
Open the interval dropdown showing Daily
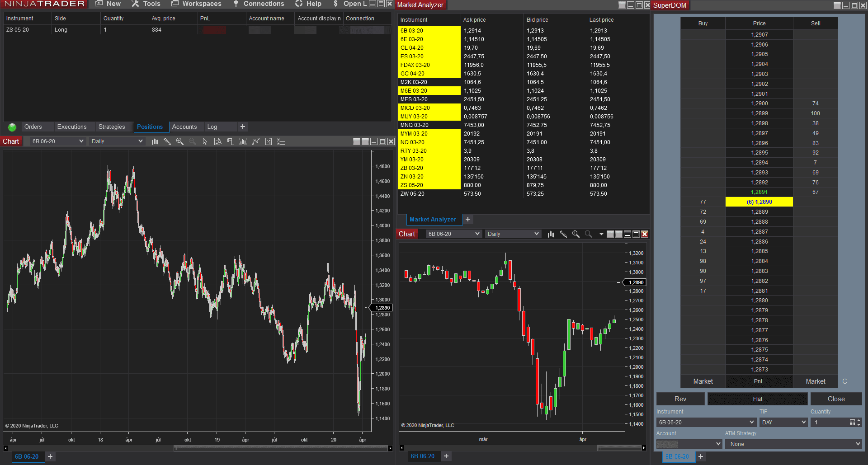pyautogui.click(x=116, y=141)
